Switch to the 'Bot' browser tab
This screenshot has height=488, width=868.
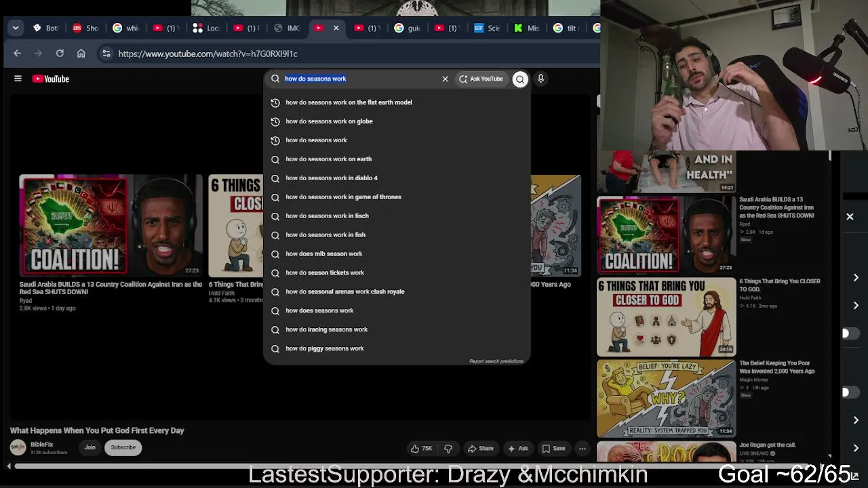coord(45,28)
